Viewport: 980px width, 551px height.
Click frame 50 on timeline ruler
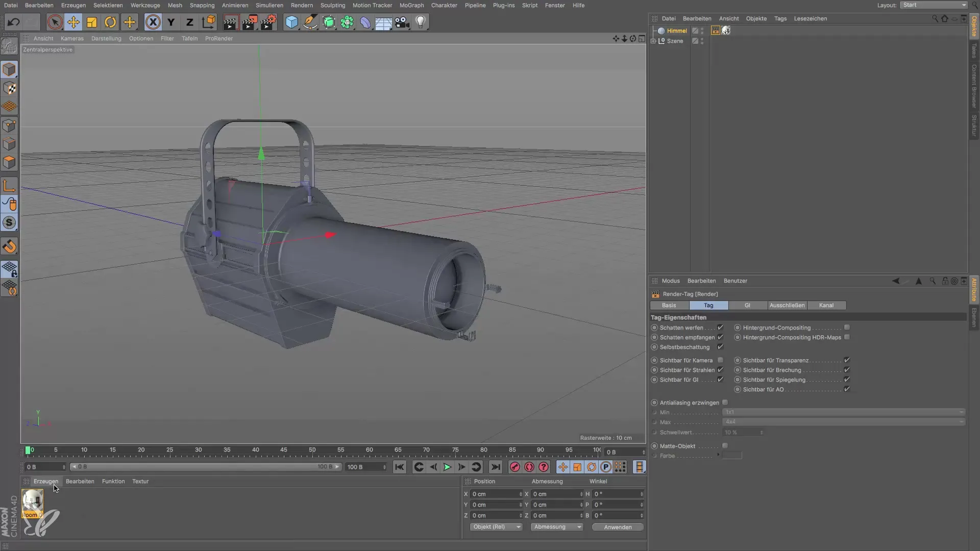pyautogui.click(x=312, y=450)
